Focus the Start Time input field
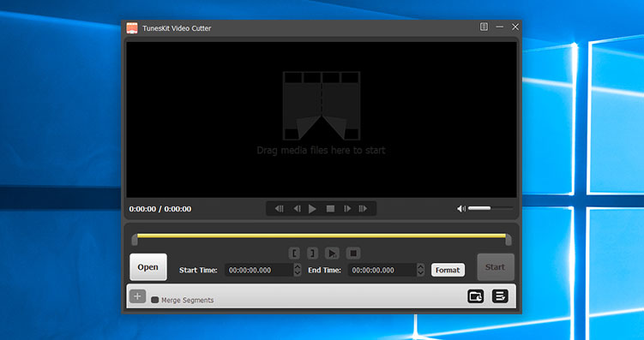The width and height of the screenshot is (644, 340). [259, 271]
